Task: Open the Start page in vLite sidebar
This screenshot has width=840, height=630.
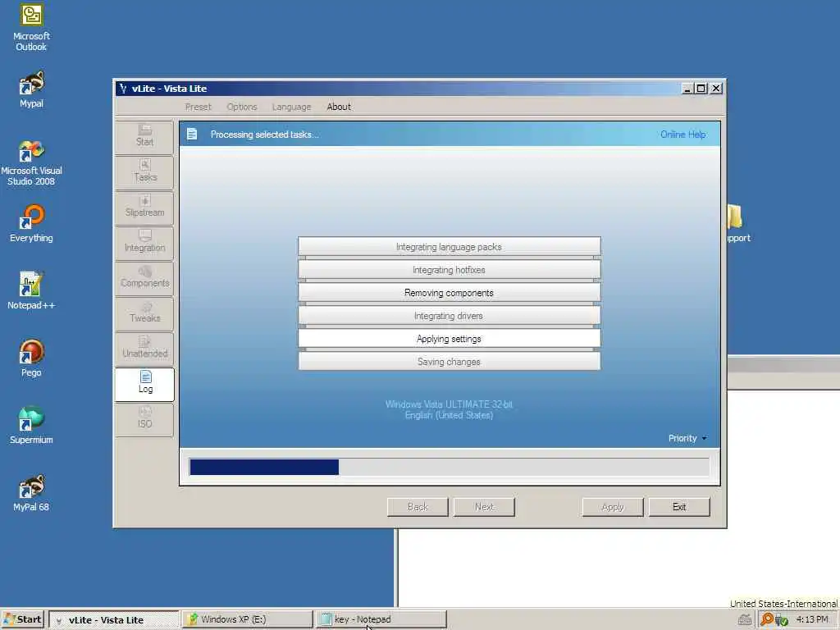Action: coord(144,137)
